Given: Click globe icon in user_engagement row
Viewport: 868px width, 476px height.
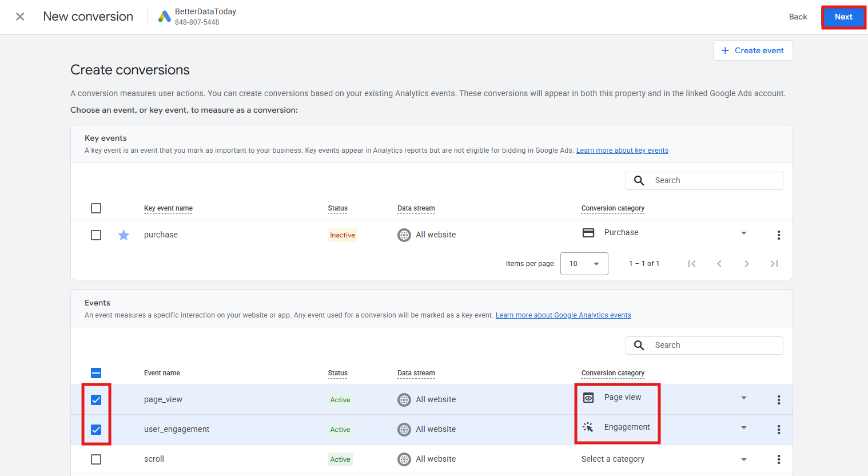Looking at the screenshot, I should pyautogui.click(x=404, y=430).
